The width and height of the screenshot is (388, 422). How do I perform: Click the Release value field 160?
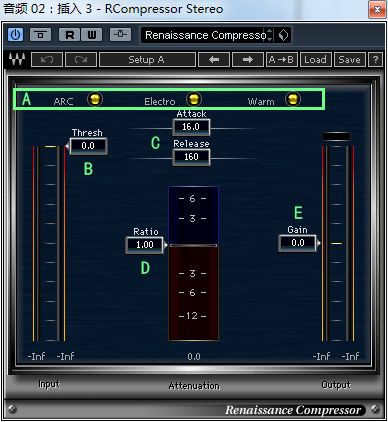(x=191, y=157)
